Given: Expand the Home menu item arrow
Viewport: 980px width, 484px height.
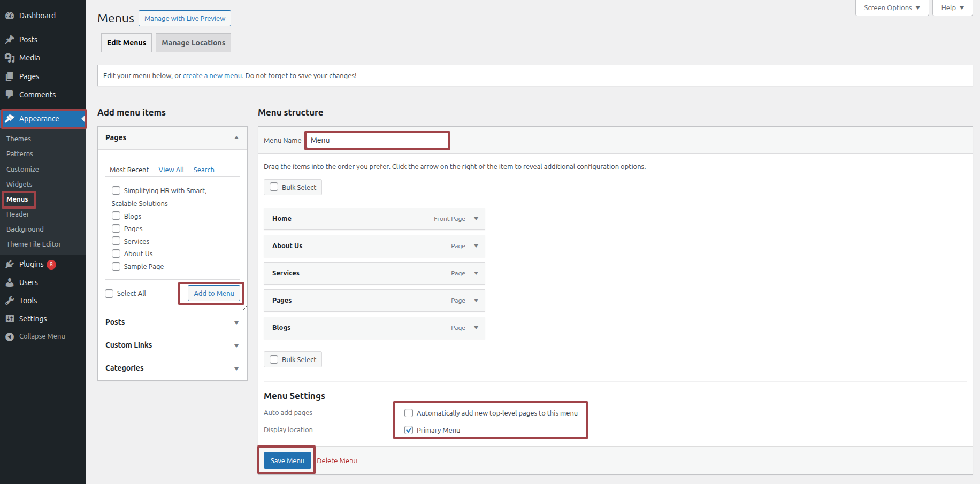Looking at the screenshot, I should pyautogui.click(x=476, y=219).
